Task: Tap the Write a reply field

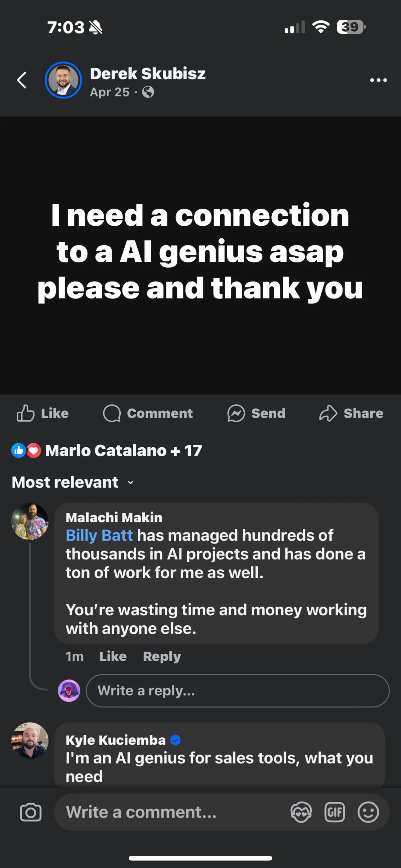Action: 238,691
